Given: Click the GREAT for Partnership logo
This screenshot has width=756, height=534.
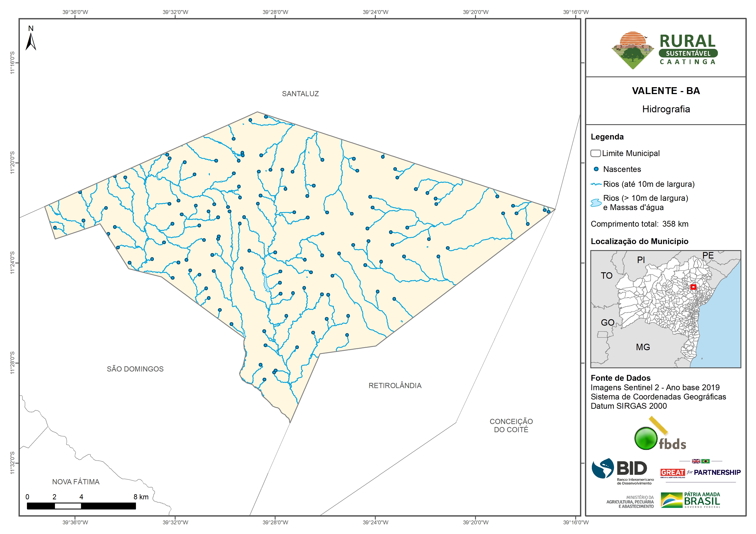Looking at the screenshot, I should (x=700, y=472).
